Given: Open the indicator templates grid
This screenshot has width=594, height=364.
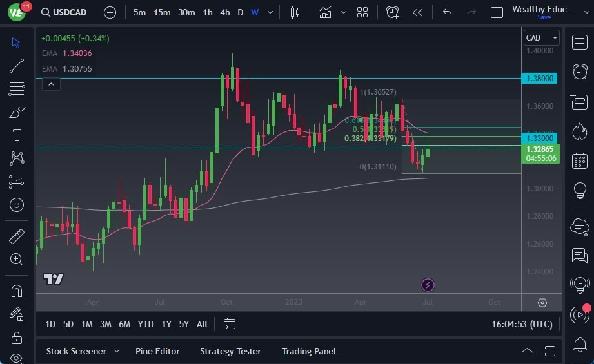Looking at the screenshot, I should [x=362, y=12].
